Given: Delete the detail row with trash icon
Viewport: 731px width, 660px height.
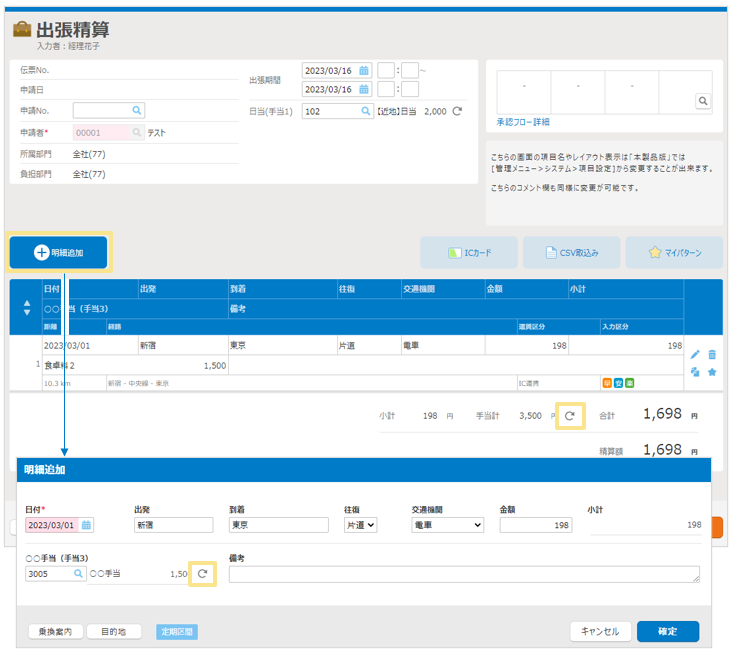Looking at the screenshot, I should pos(712,354).
